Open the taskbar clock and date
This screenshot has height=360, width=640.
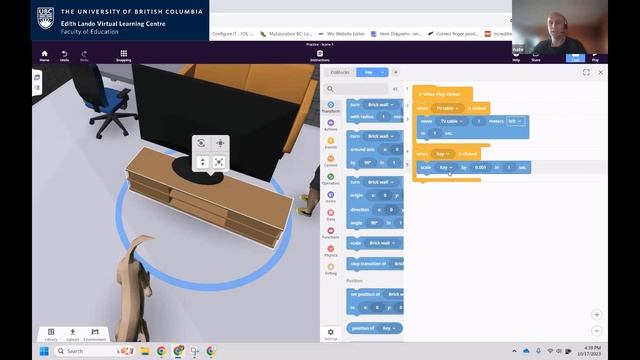point(589,351)
